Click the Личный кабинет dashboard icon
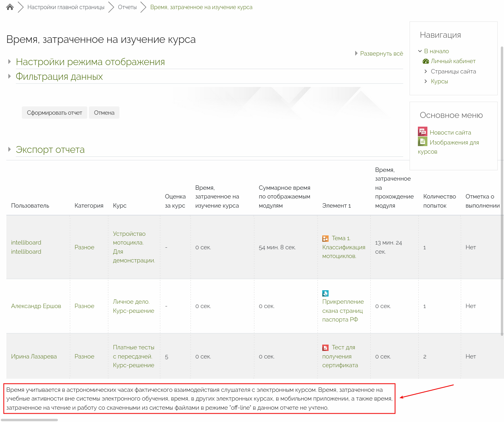Screen dimensions: 504x422 tap(426, 61)
